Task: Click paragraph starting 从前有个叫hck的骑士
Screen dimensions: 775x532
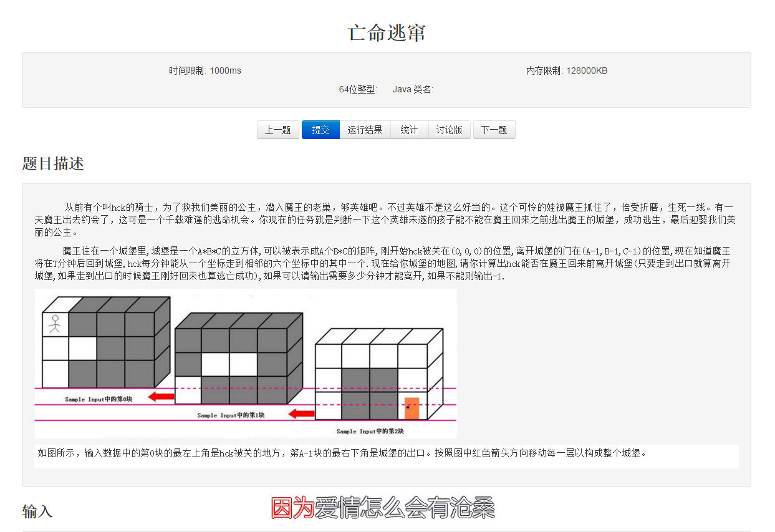Action: pos(386,220)
